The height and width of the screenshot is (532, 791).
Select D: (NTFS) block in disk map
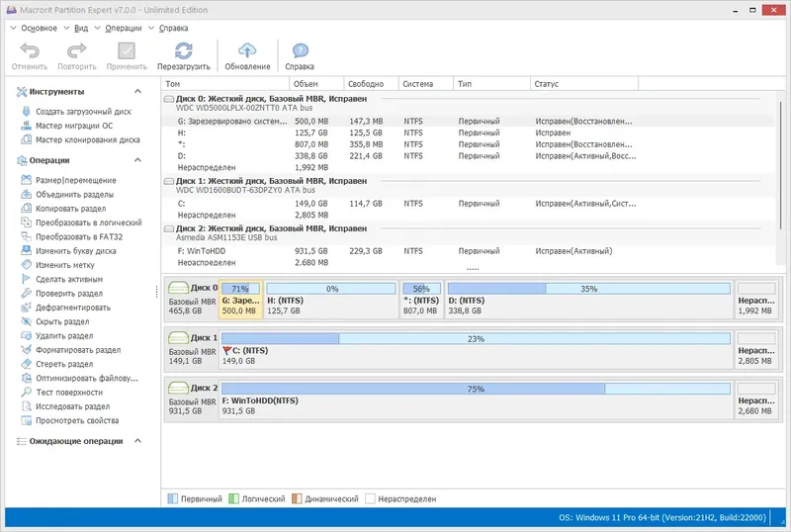click(x=588, y=300)
